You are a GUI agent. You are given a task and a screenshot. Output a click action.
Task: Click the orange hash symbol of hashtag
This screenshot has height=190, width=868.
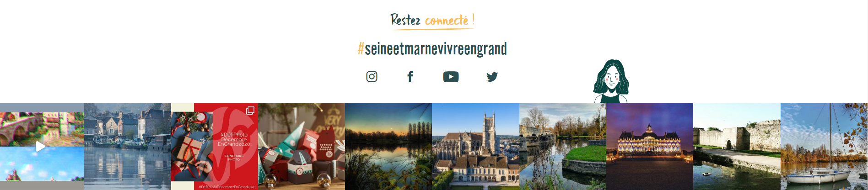pyautogui.click(x=361, y=48)
